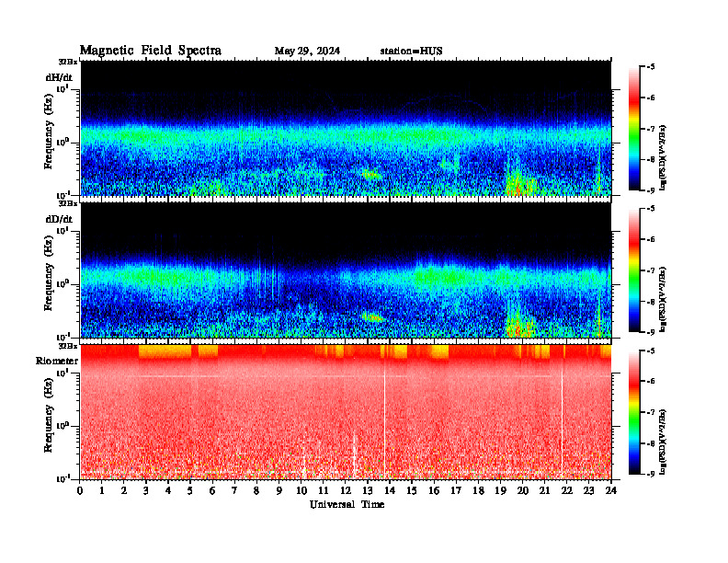Click hour label "6" on the time axis
728x563 pixels.
[212, 490]
